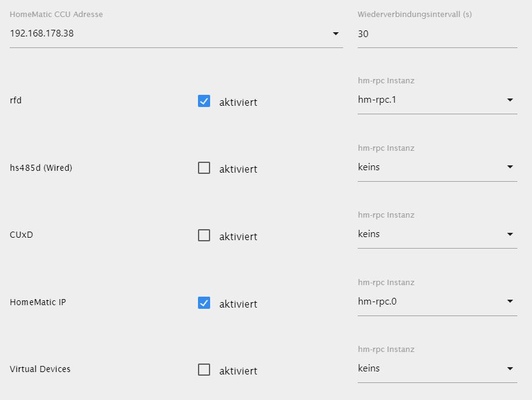Click the arrow beside hm-rpc.0 instance
532x400 pixels.
(510, 301)
